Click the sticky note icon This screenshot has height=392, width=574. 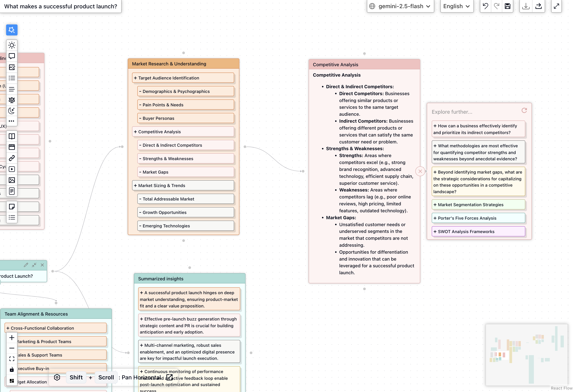pos(12,207)
